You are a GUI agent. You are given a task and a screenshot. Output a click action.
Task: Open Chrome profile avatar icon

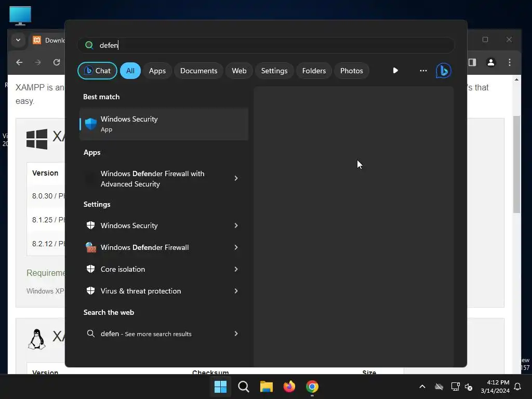coord(491,62)
